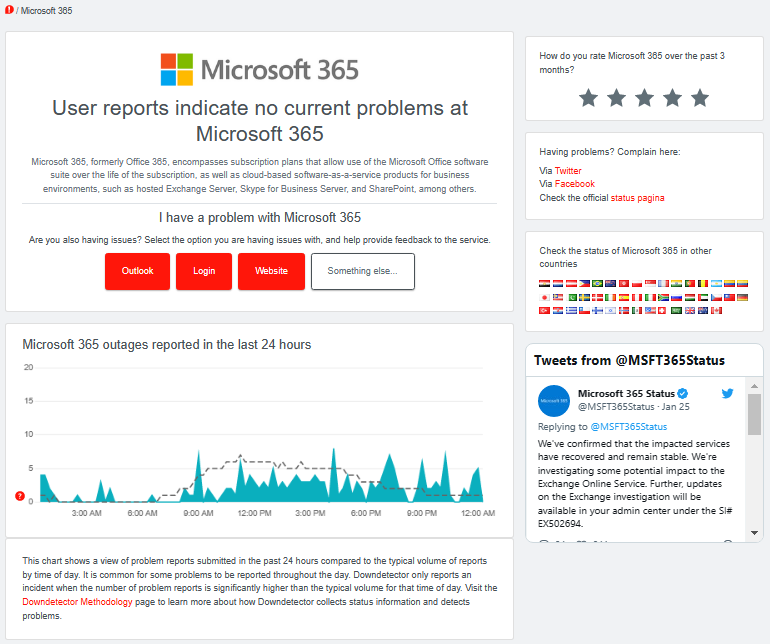
Task: Rate Microsoft 365 five stars
Action: pyautogui.click(x=700, y=98)
